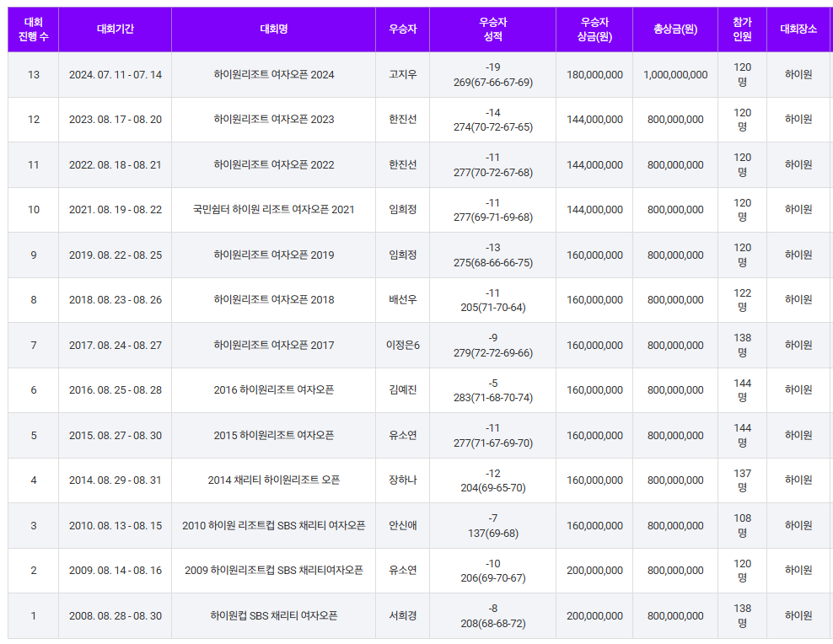Select tournament name 하이원리조트 여자오픈 2019
The width and height of the screenshot is (833, 644).
[274, 255]
